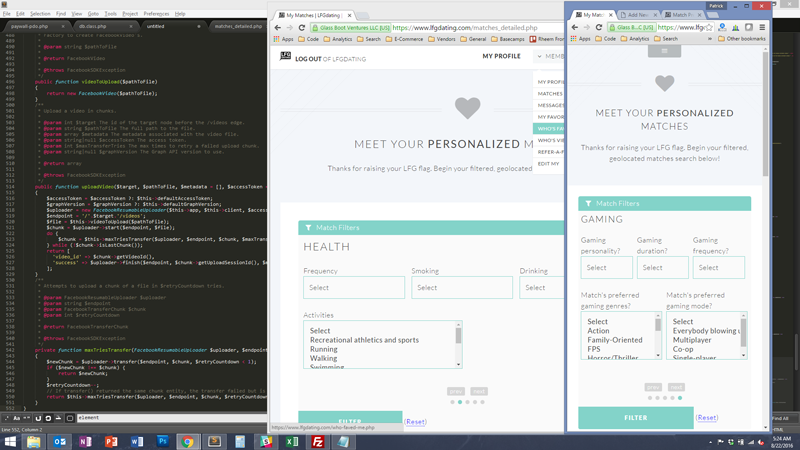Image resolution: width=800 pixels, height=450 pixels.
Task: Open Drinking Select dropdown
Action: coord(542,288)
